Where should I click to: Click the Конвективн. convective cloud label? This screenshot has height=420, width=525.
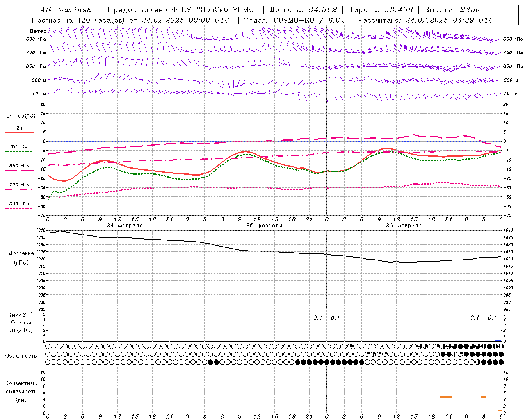(21, 383)
